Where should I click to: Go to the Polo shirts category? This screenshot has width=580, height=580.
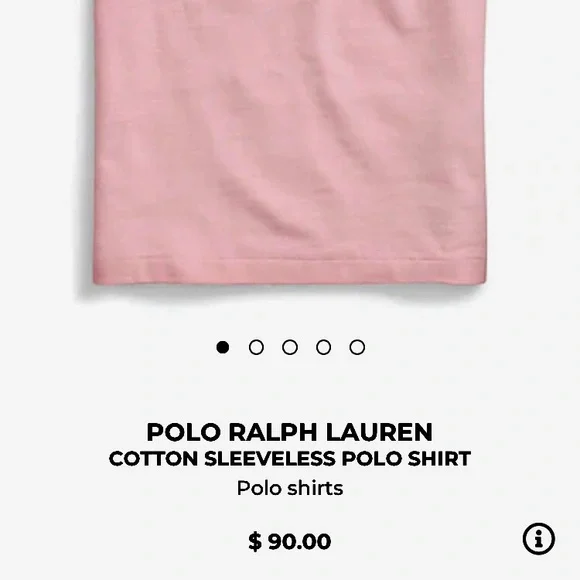coord(290,488)
